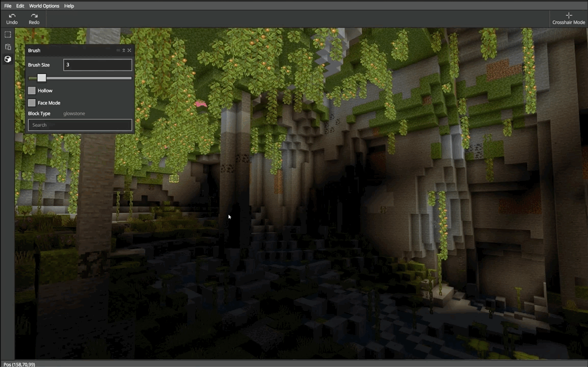Click the Brush Size slider handle
The height and width of the screenshot is (367, 588).
42,78
